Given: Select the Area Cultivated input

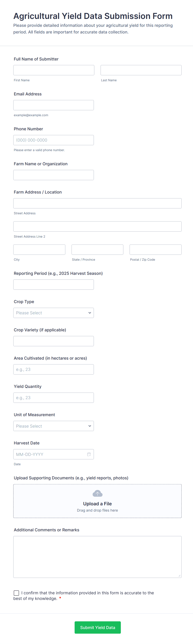Looking at the screenshot, I should (53, 369).
